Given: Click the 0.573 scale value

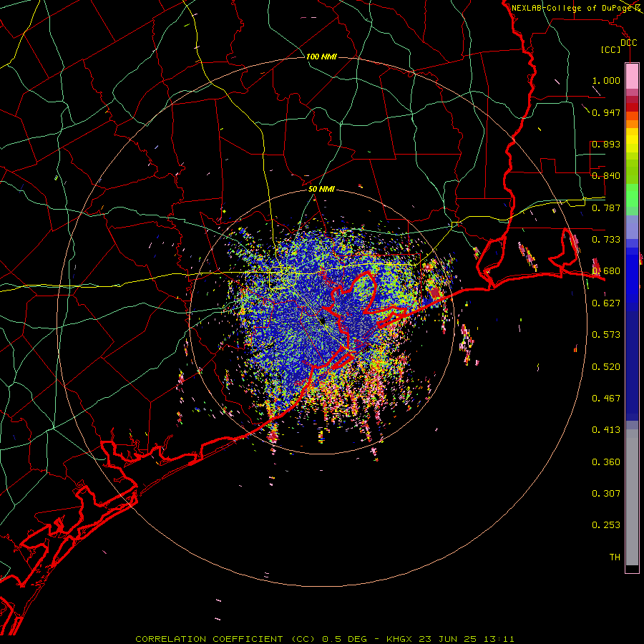Looking at the screenshot, I should pyautogui.click(x=606, y=335).
